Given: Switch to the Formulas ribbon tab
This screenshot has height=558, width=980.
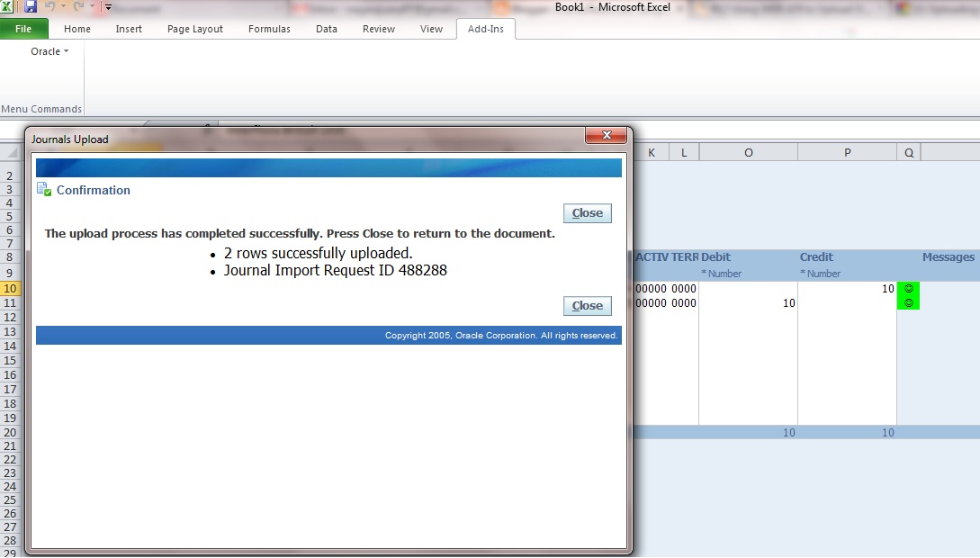Looking at the screenshot, I should coord(268,29).
